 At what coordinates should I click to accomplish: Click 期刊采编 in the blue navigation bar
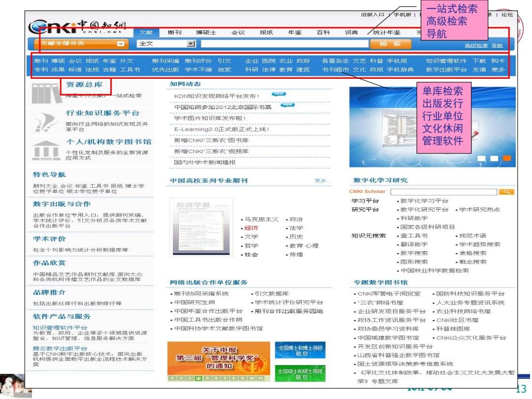click(x=166, y=61)
